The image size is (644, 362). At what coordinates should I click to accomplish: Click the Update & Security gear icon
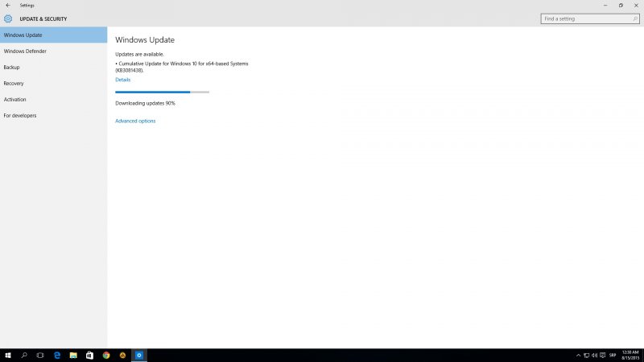point(8,19)
